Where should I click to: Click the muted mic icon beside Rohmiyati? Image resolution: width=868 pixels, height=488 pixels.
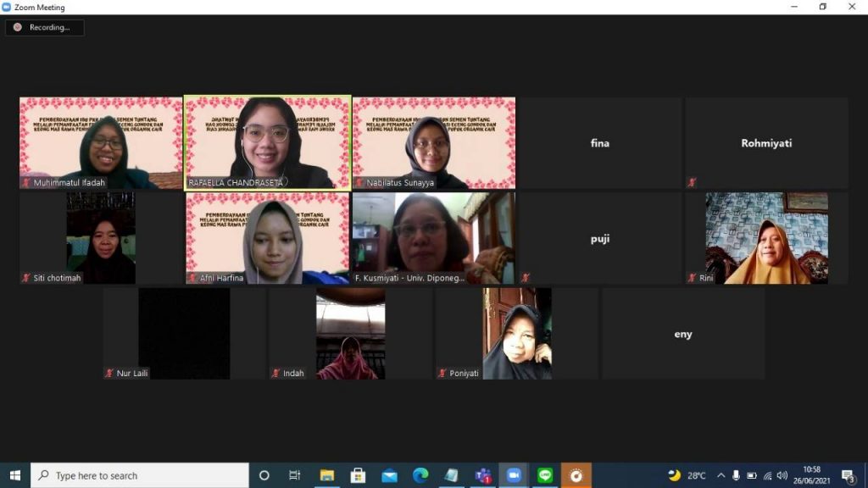point(693,182)
